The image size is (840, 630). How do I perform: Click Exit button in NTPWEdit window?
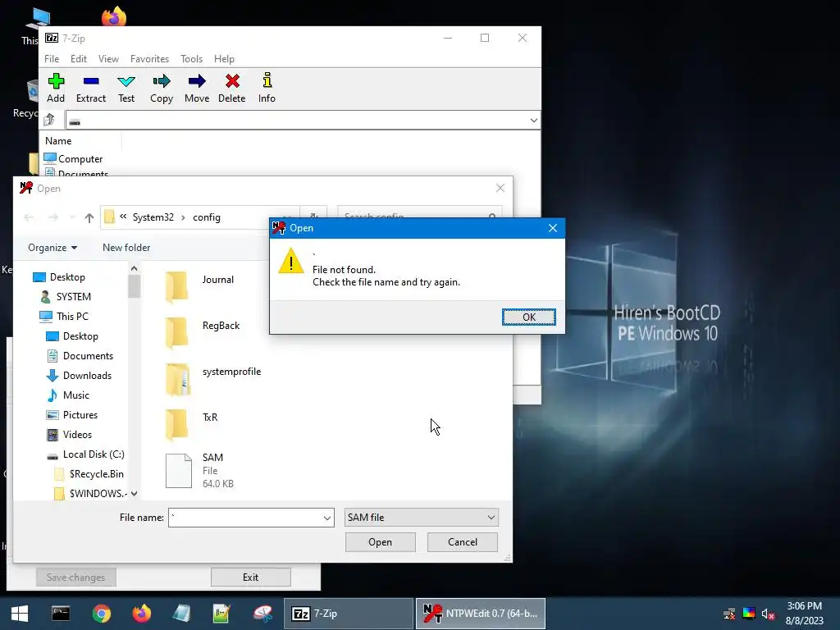click(251, 577)
